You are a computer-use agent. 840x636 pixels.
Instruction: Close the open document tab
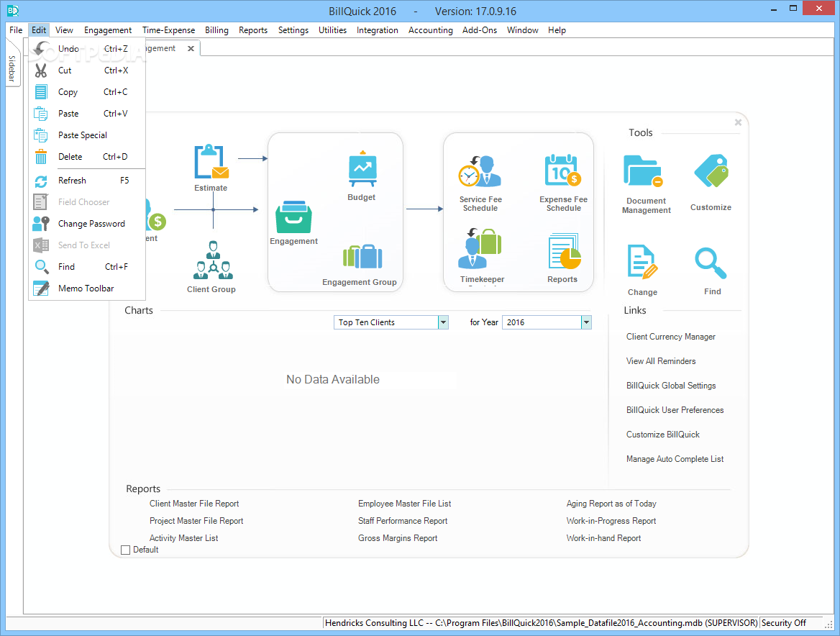point(191,48)
